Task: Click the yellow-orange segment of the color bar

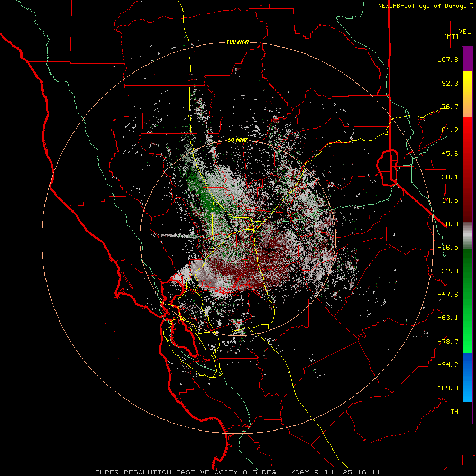Action: click(x=467, y=94)
